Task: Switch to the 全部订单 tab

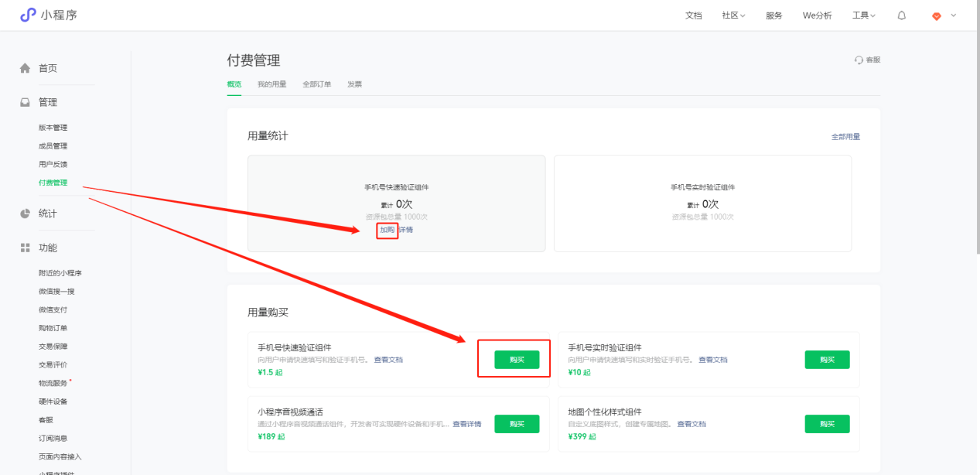Action: [316, 84]
